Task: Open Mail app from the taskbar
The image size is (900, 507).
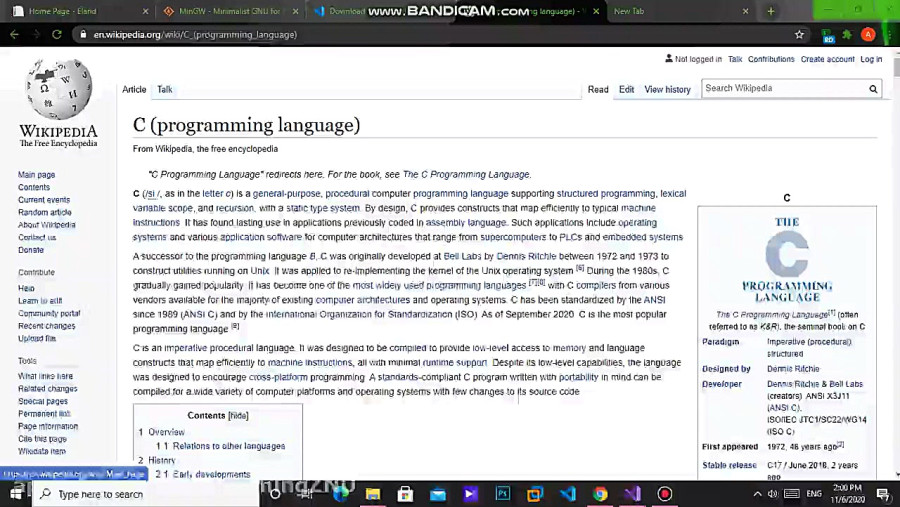Action: pos(437,494)
